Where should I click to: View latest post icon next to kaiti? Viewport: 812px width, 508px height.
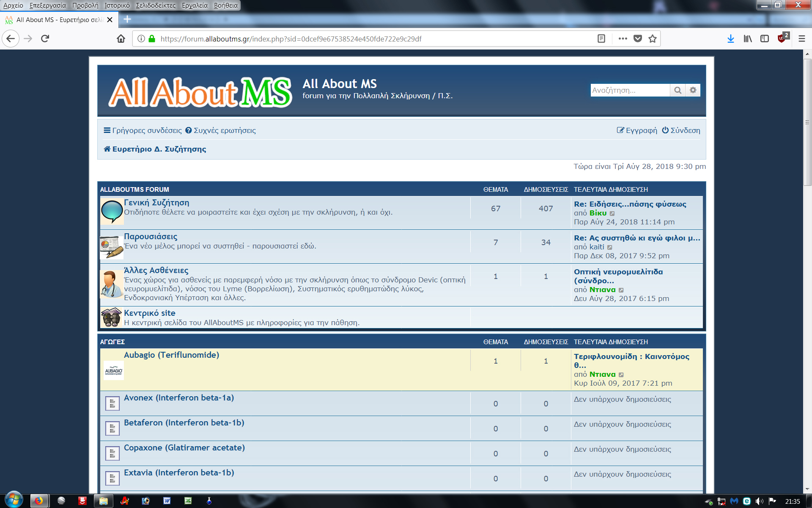pos(609,247)
